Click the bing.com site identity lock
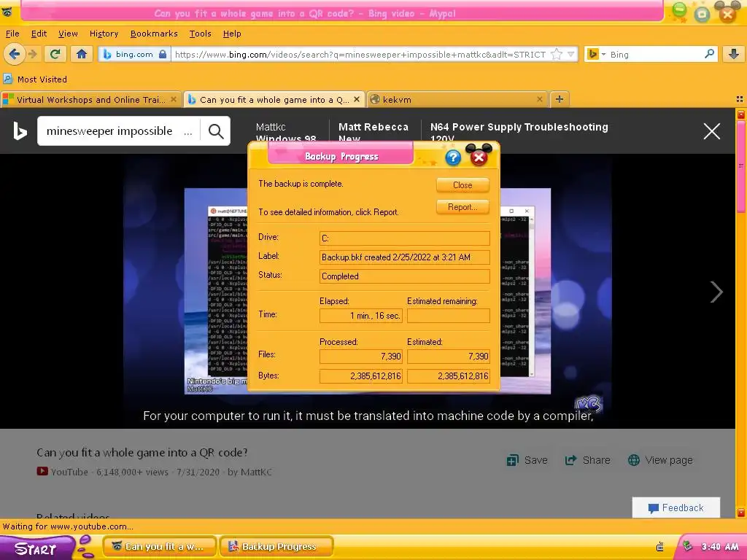This screenshot has width=747, height=560. click(x=163, y=54)
